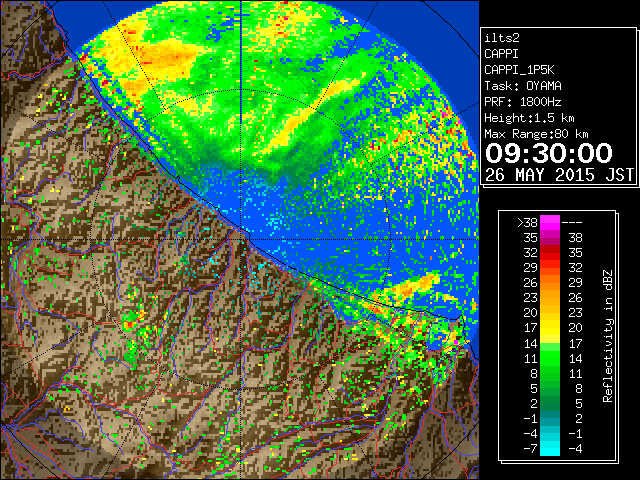Click the radar center crosshair intersection
This screenshot has width=640, height=480.
pos(241,240)
